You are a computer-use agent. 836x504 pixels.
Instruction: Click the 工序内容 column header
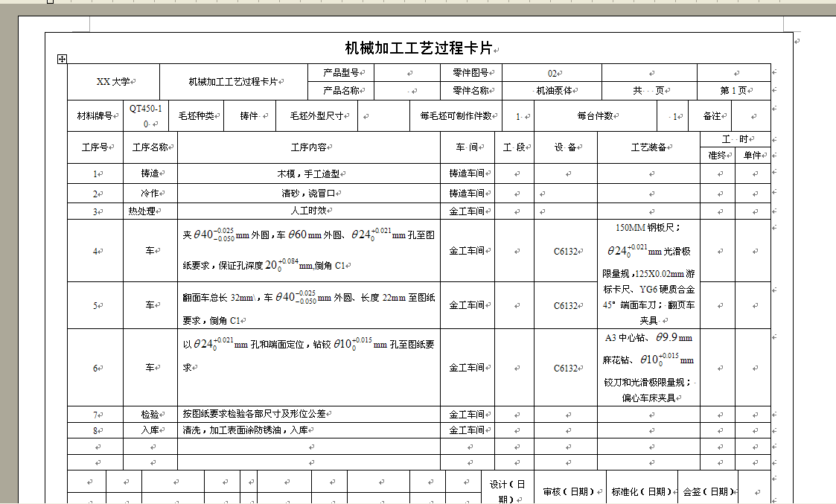(x=309, y=147)
